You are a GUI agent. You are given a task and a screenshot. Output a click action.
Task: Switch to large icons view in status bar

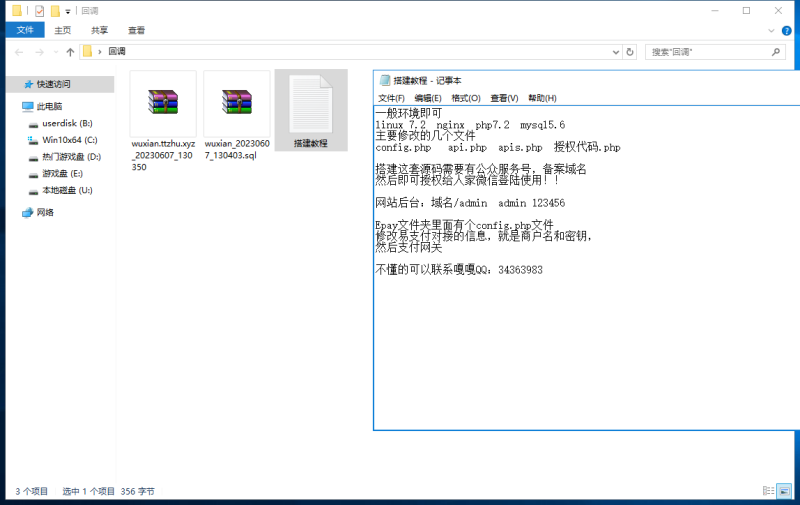[785, 491]
